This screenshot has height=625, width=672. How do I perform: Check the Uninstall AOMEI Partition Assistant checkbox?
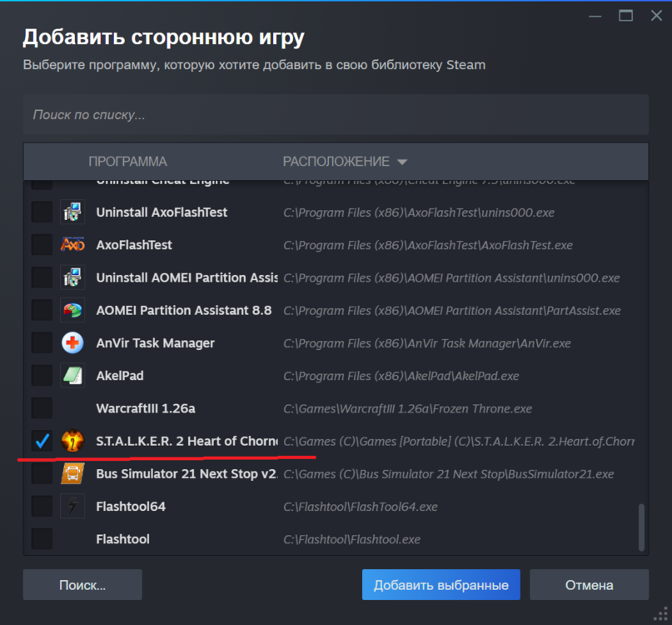coord(42,277)
